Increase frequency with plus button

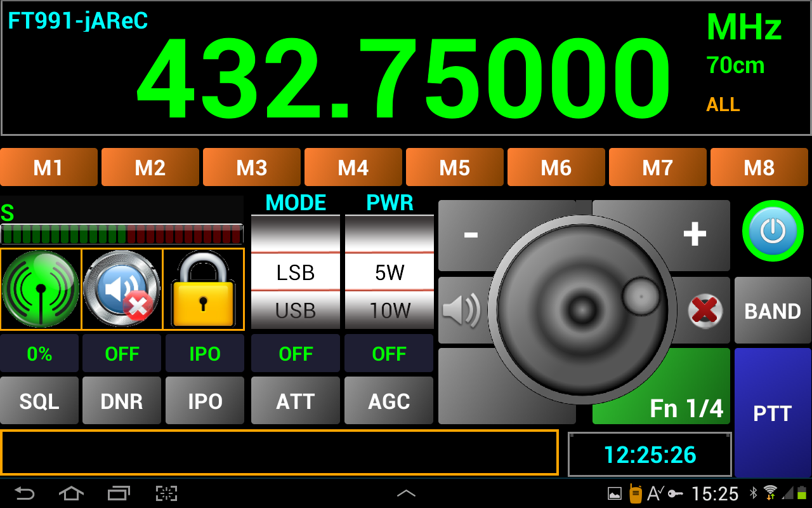tap(695, 234)
